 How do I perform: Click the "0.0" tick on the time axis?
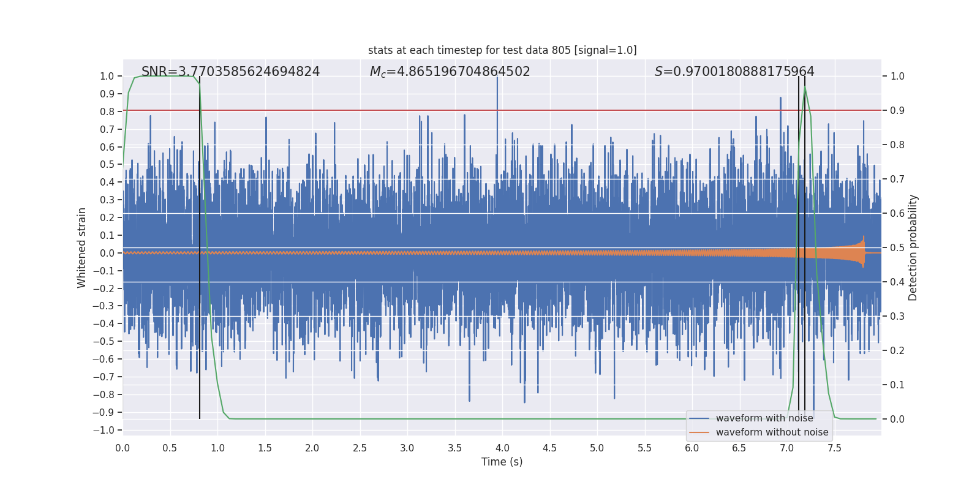pyautogui.click(x=123, y=448)
